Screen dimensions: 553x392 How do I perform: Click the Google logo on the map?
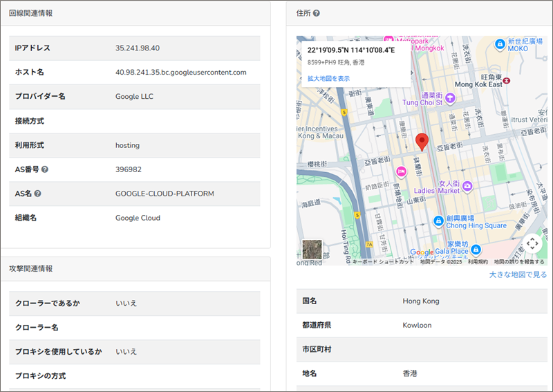click(422, 253)
